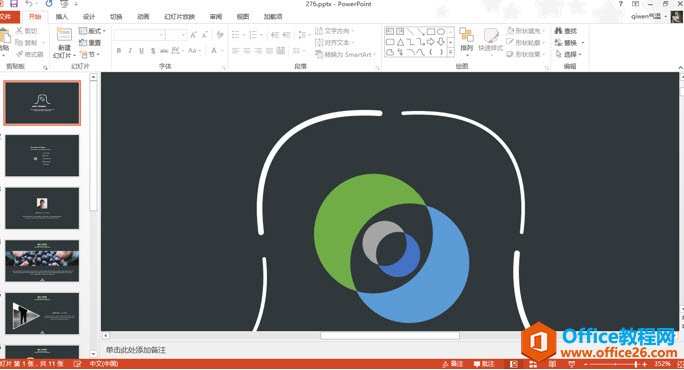Toggle the Notes pane in status bar
Image resolution: width=684 pixels, height=370 pixels.
tap(453, 364)
